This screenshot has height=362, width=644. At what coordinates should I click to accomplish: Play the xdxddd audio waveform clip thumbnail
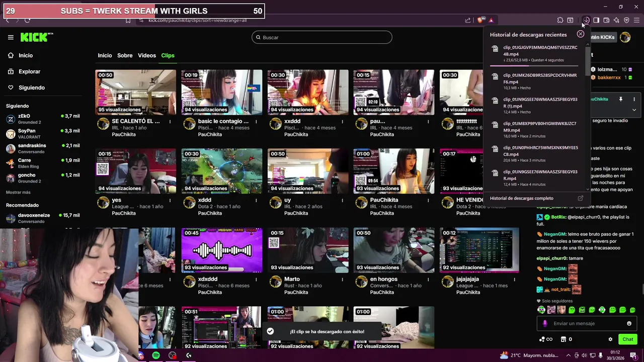(x=221, y=250)
